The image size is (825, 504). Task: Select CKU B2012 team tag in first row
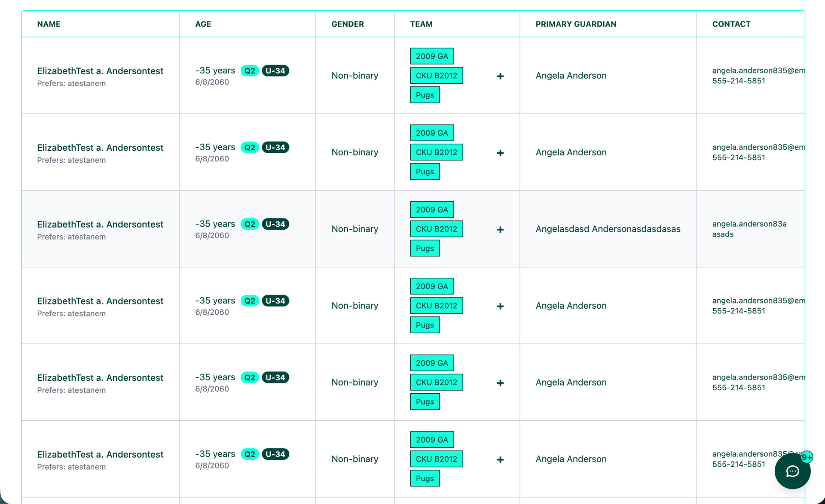coord(437,76)
